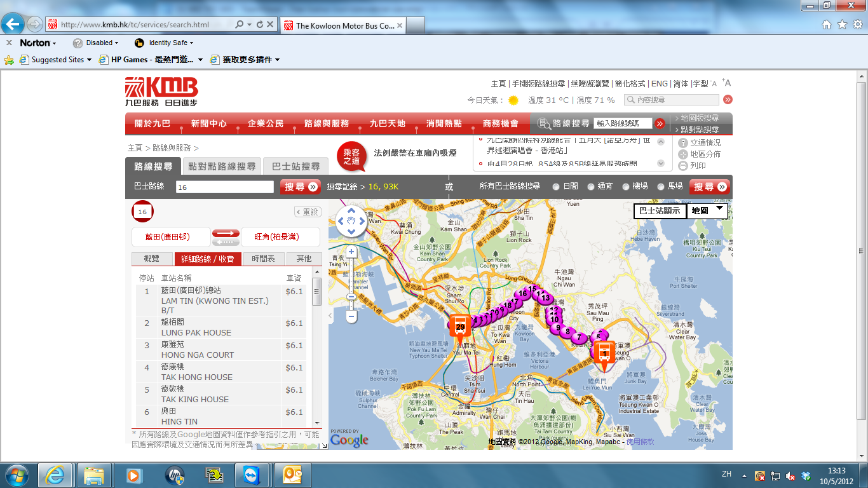Select the 日間 daytime routes radio button

tap(556, 187)
